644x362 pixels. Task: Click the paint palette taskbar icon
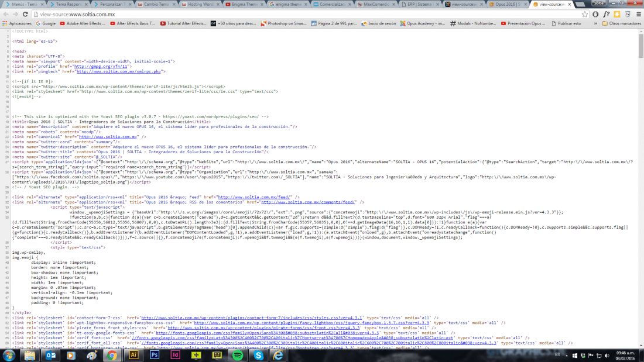[x=91, y=355]
